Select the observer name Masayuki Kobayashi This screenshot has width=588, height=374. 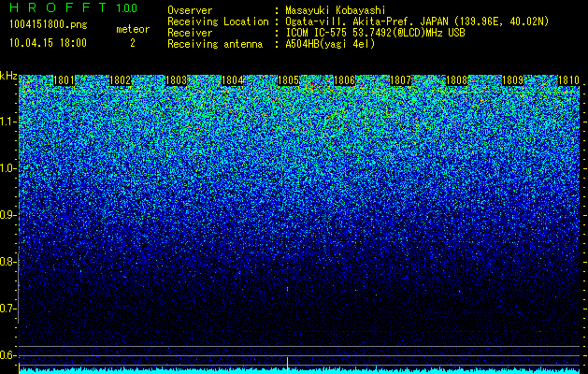(x=336, y=10)
